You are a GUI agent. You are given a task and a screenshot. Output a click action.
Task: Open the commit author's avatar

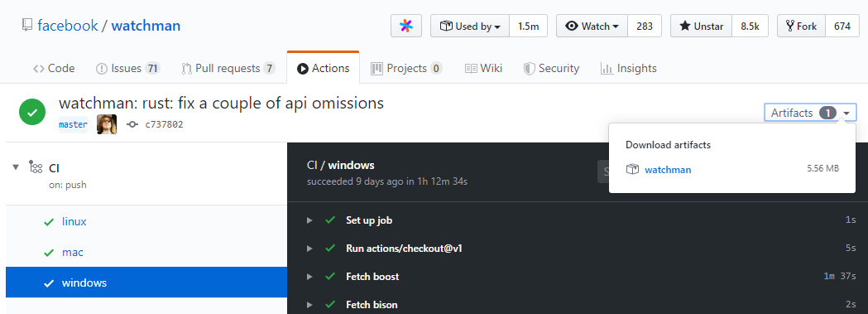coord(107,124)
